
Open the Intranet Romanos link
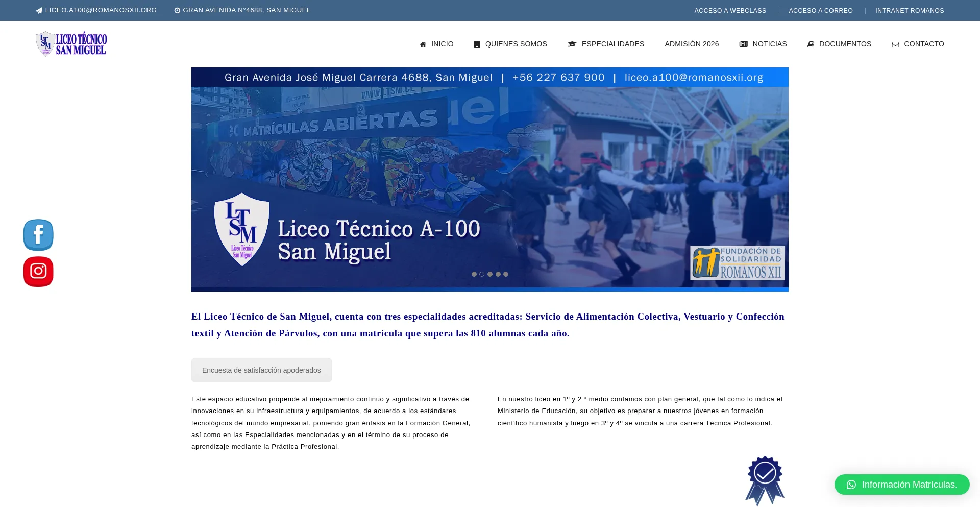click(910, 11)
